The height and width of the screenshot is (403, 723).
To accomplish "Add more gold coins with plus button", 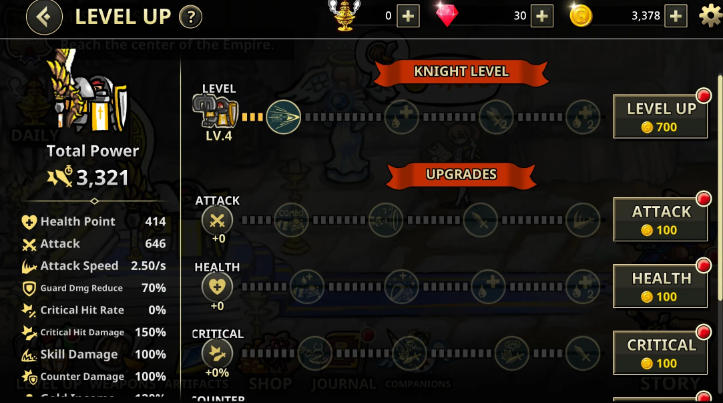I will pos(676,16).
